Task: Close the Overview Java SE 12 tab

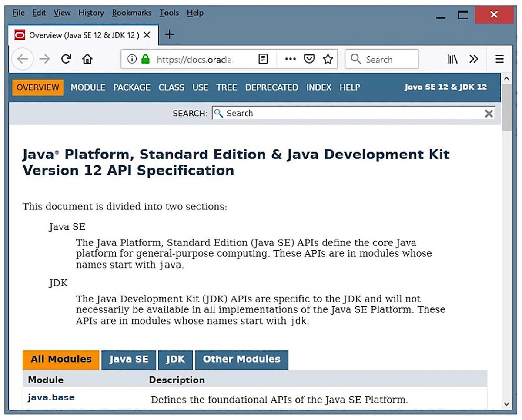Action: coord(147,35)
